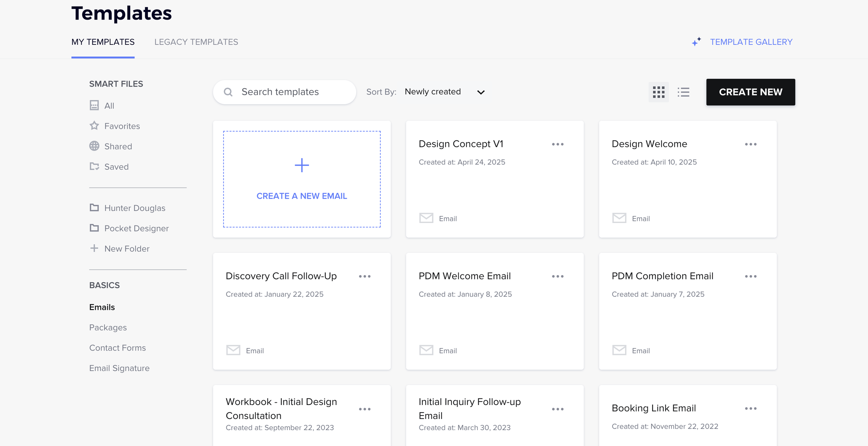This screenshot has width=868, height=446.
Task: Open options menu for PDM Welcome Email
Action: point(558,276)
